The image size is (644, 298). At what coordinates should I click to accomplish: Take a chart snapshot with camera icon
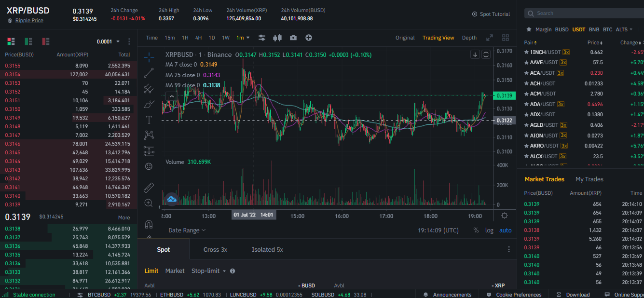pyautogui.click(x=293, y=38)
